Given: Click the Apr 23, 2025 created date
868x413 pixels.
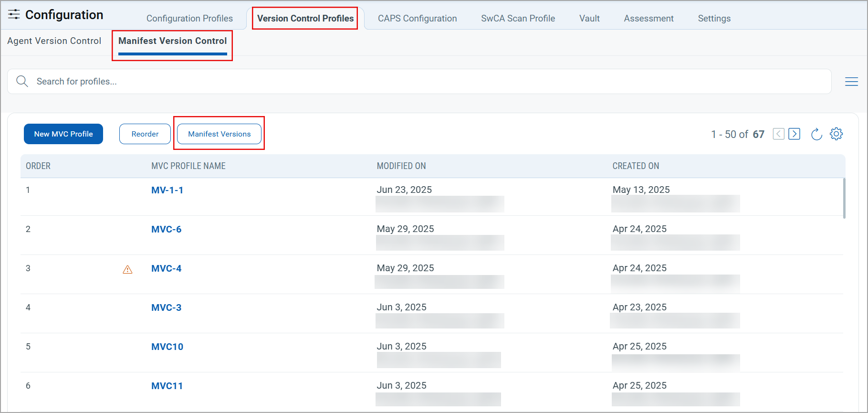Looking at the screenshot, I should click(x=639, y=307).
